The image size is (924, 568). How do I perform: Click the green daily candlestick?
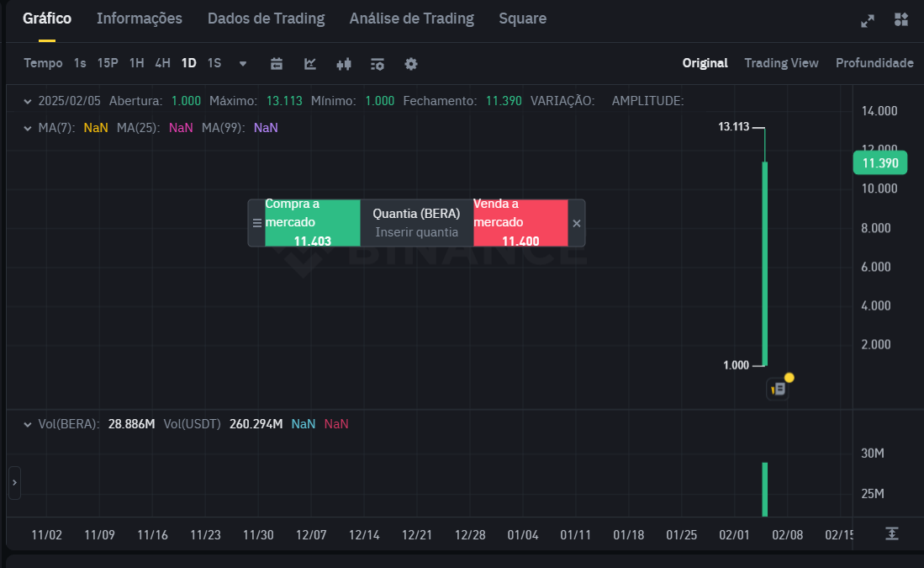coord(765,263)
